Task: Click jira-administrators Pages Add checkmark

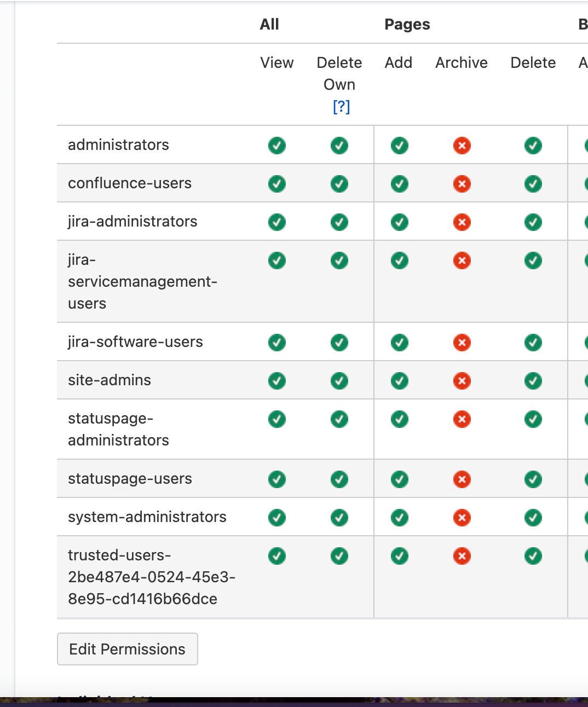Action: 400,222
